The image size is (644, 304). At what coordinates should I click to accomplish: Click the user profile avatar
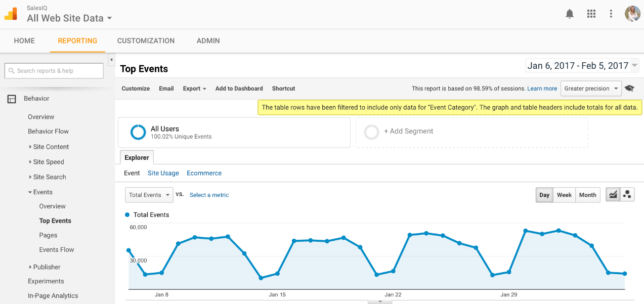click(632, 14)
